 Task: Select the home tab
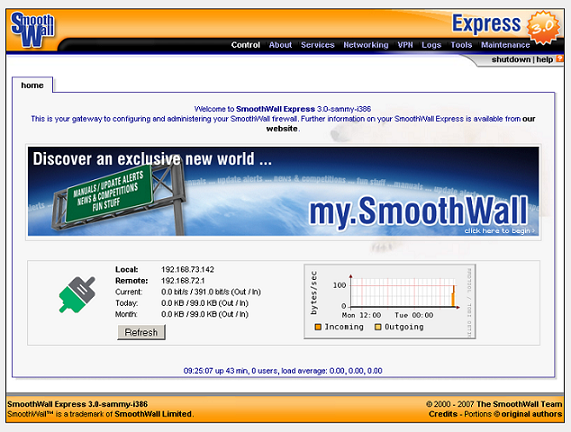(32, 85)
